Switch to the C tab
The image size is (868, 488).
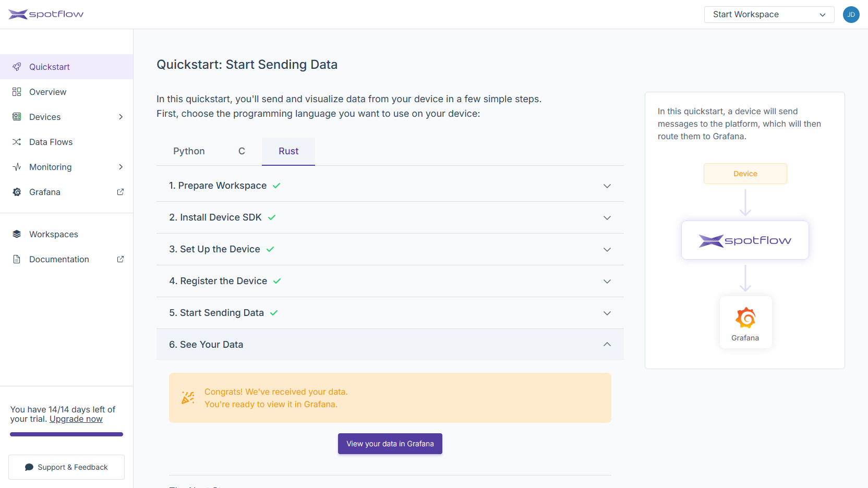242,151
